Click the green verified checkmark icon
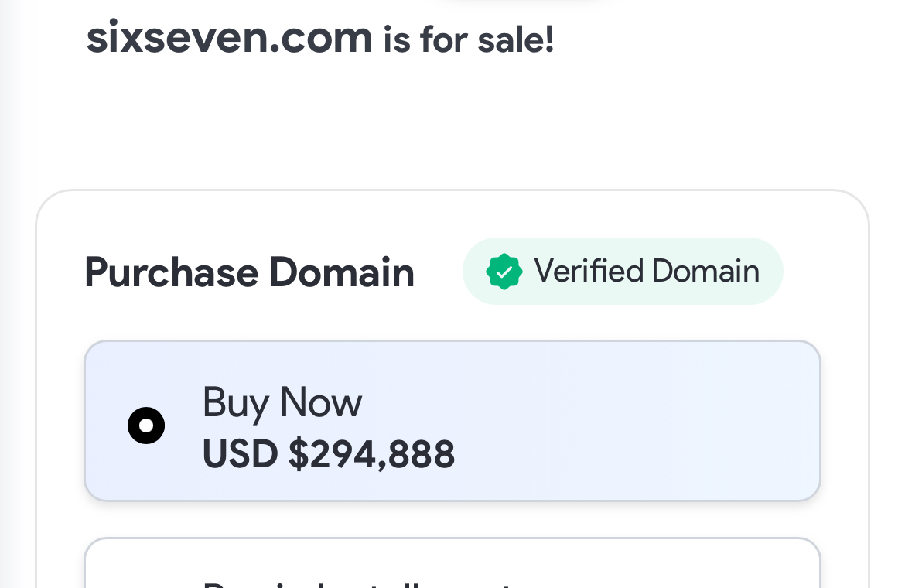 (x=504, y=272)
